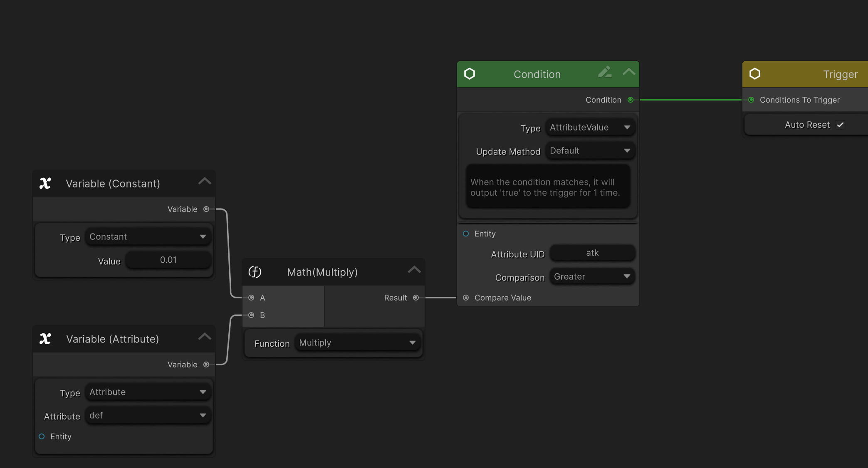The height and width of the screenshot is (468, 868).
Task: Click the Math(Multiply) function icon
Action: (255, 272)
